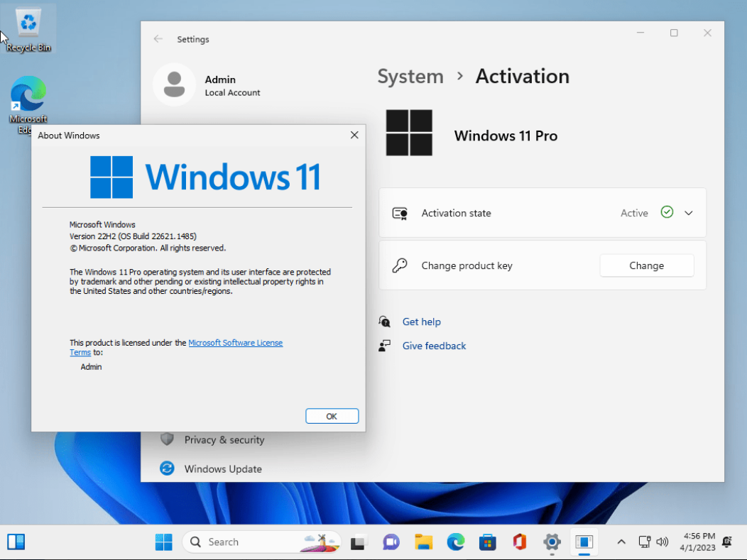The height and width of the screenshot is (560, 747).
Task: Click the Version 22H2 build text
Action: [x=133, y=236]
